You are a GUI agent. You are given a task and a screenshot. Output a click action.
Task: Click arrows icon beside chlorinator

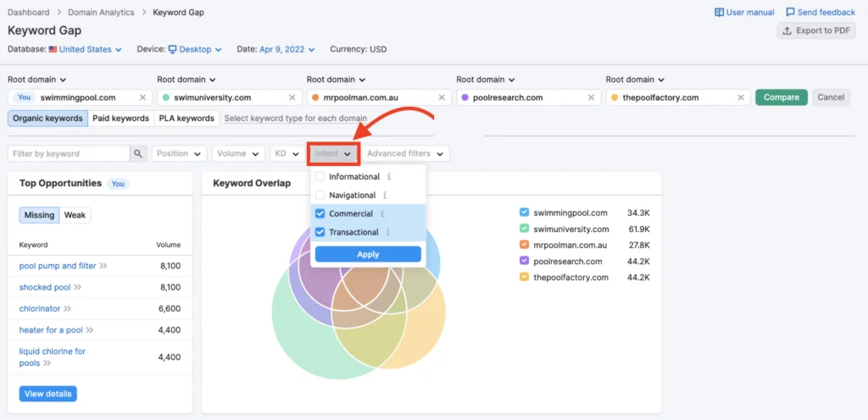(67, 308)
